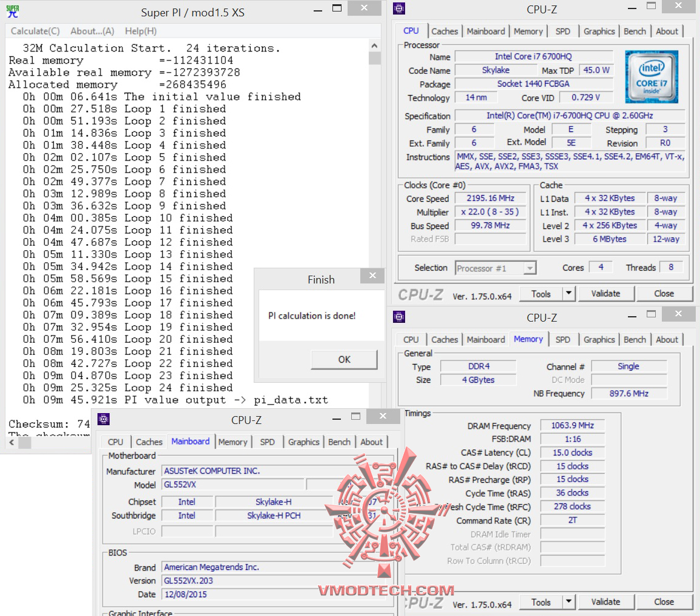This screenshot has height=616, width=700.
Task: Click Tools button in Memory CPU-Z window
Action: pyautogui.click(x=541, y=602)
